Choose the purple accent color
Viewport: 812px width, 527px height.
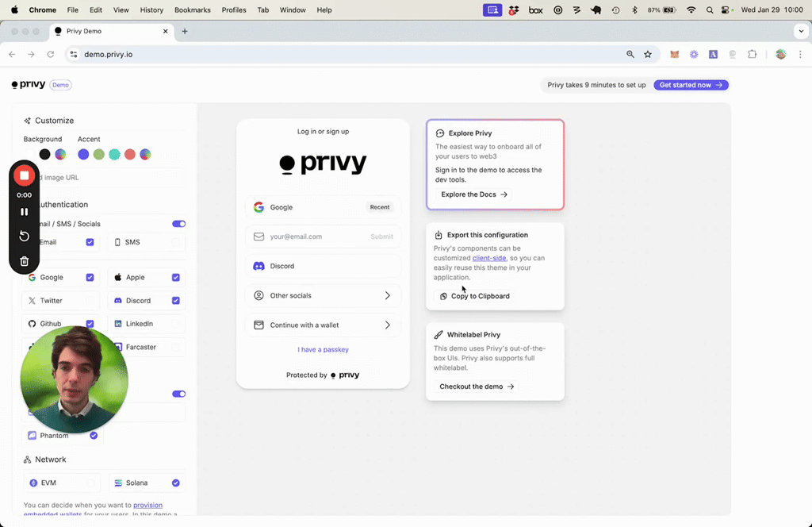tap(83, 155)
